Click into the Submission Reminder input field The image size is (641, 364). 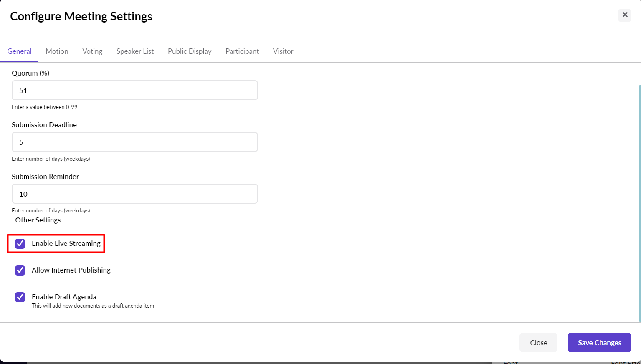134,194
